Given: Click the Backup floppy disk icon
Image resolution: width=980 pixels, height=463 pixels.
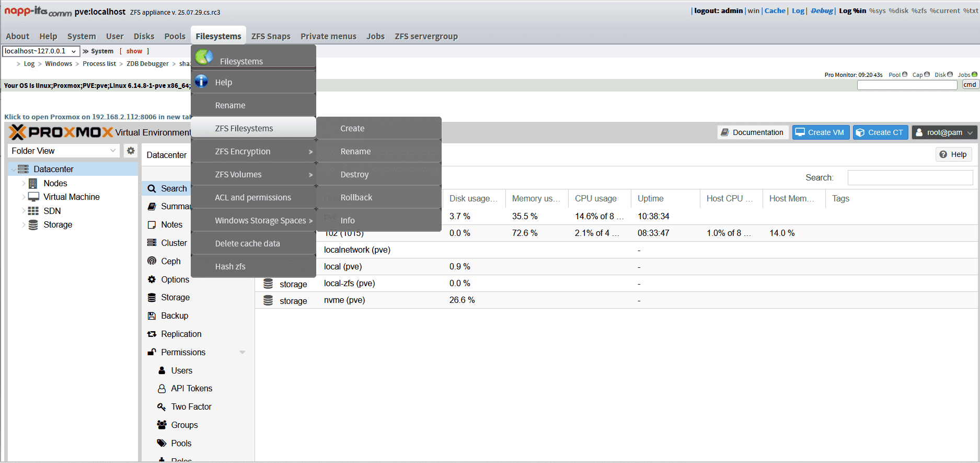Looking at the screenshot, I should 152,316.
